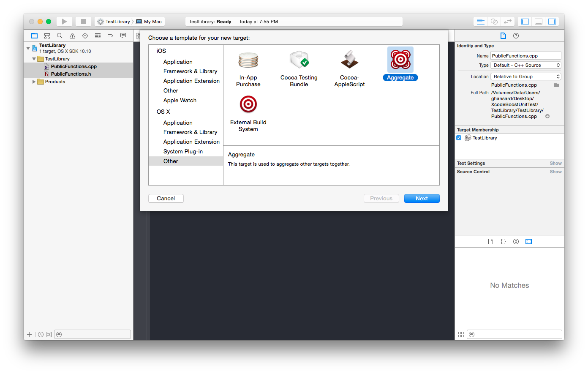Open TestLibrary scheme selector

pyautogui.click(x=114, y=22)
